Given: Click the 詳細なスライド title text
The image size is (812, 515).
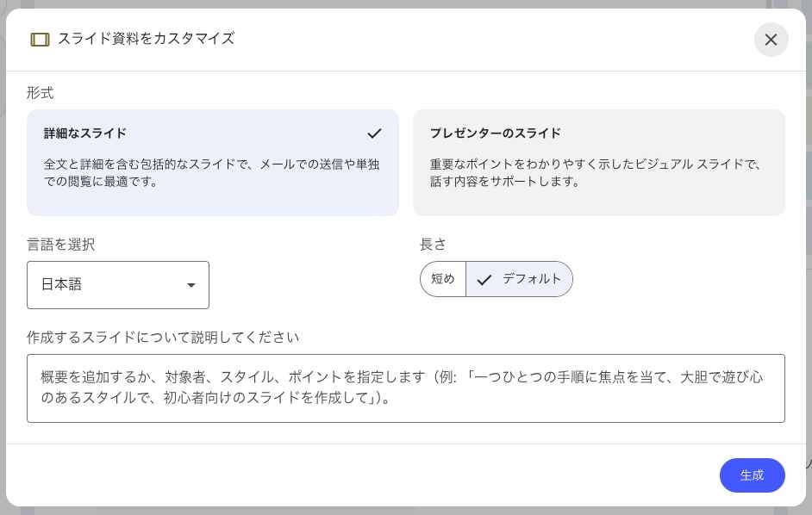Looking at the screenshot, I should point(85,133).
